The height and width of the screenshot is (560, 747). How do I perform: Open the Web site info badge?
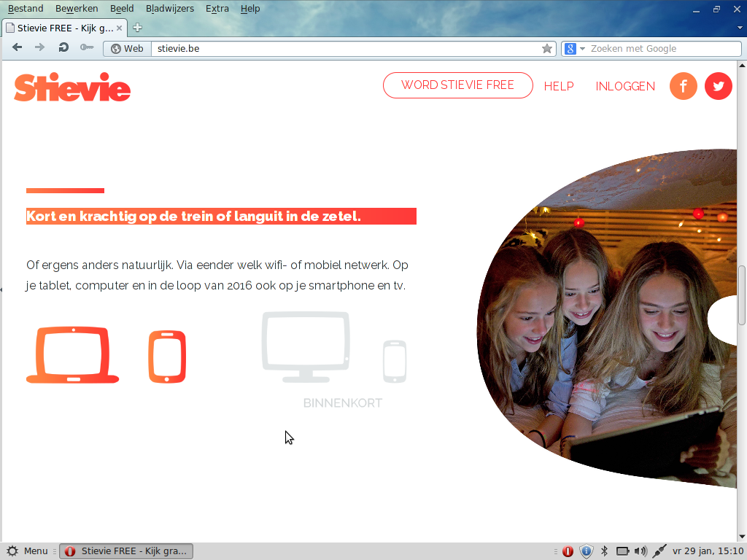pyautogui.click(x=127, y=49)
